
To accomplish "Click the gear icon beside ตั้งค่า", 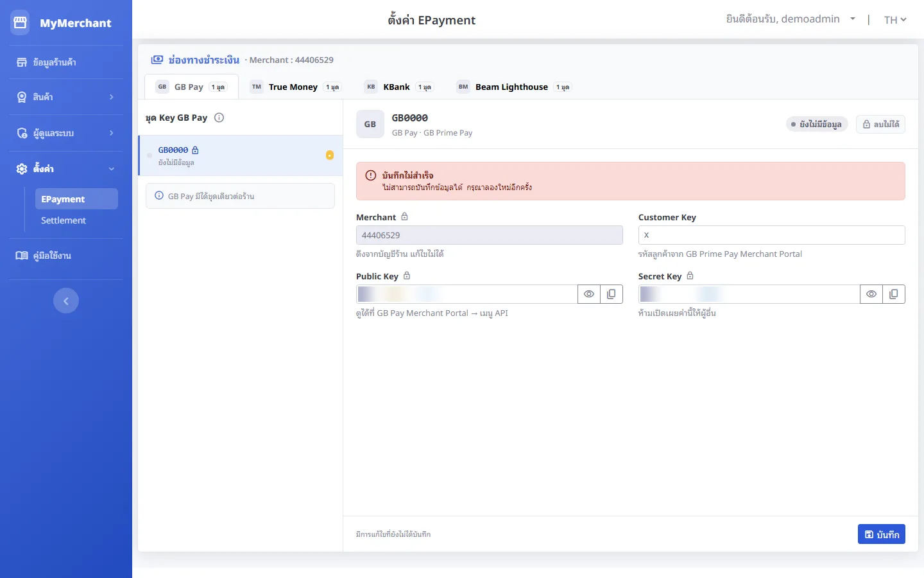I will 22,169.
